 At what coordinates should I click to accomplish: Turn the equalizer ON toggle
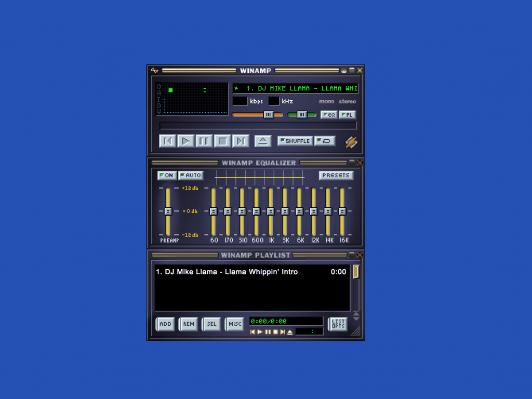point(167,176)
